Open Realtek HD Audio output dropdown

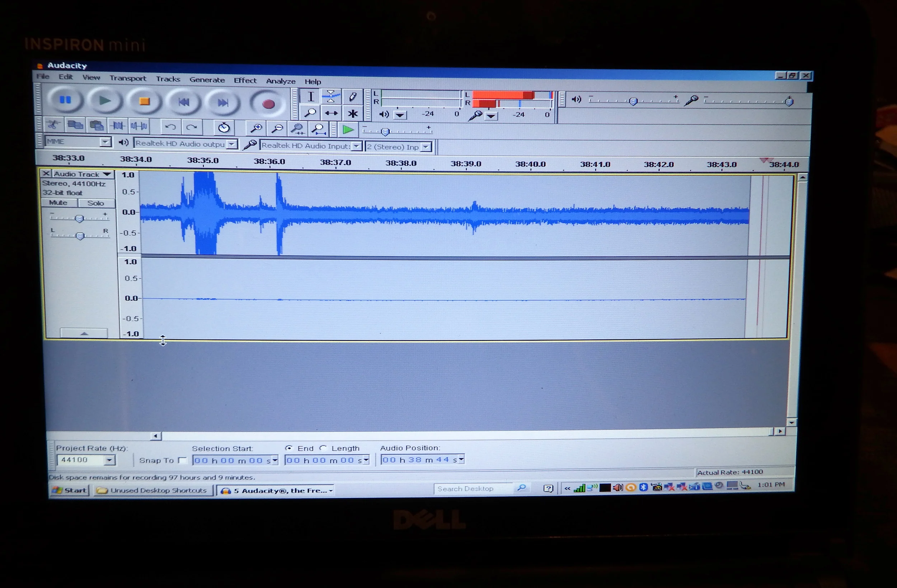coord(233,144)
